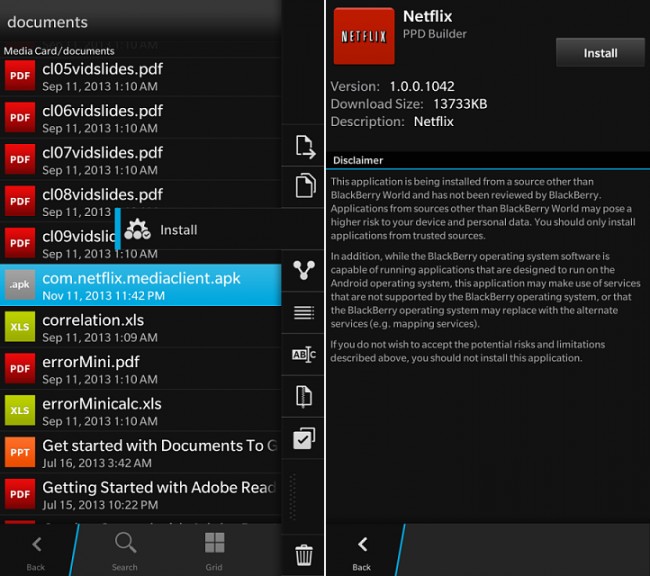The height and width of the screenshot is (576, 650).
Task: Tap the Download Size 13733KB value
Action: 460,104
